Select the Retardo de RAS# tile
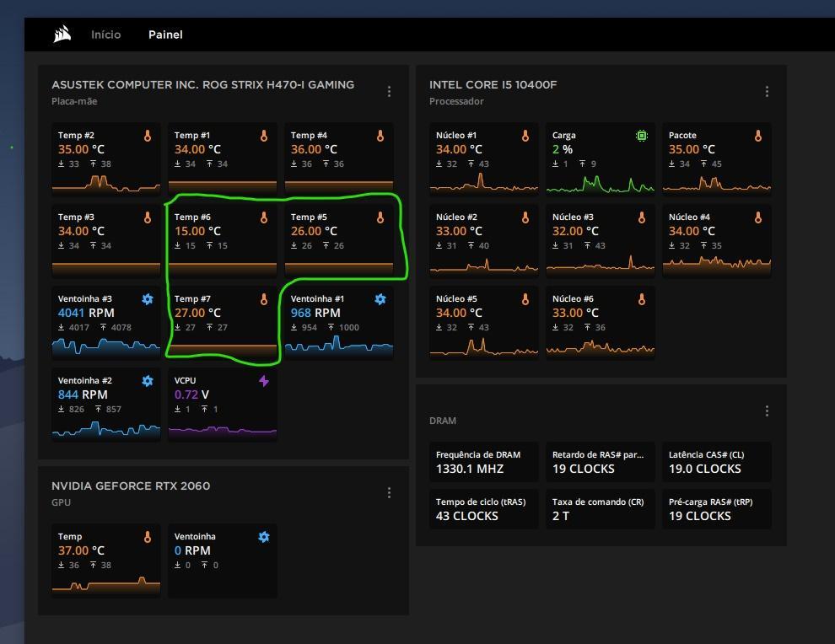835x644 pixels. [601, 462]
